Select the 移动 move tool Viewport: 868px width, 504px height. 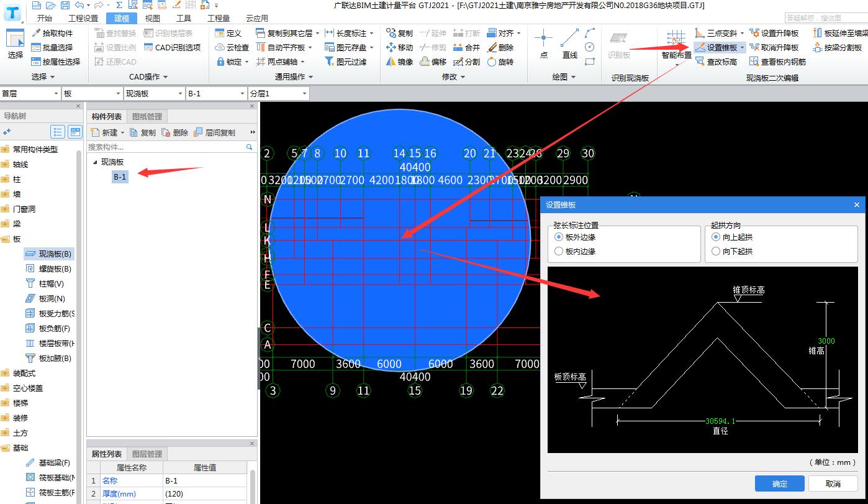pyautogui.click(x=399, y=47)
